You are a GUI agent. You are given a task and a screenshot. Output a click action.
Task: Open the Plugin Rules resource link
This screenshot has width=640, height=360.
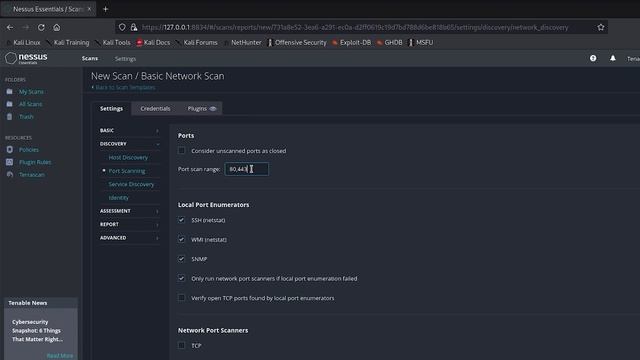[35, 162]
